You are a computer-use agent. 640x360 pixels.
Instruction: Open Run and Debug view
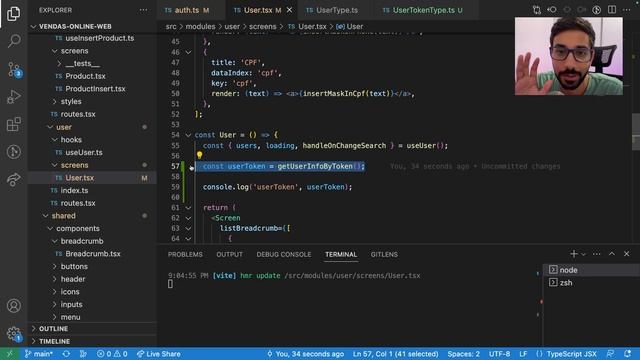point(13,97)
